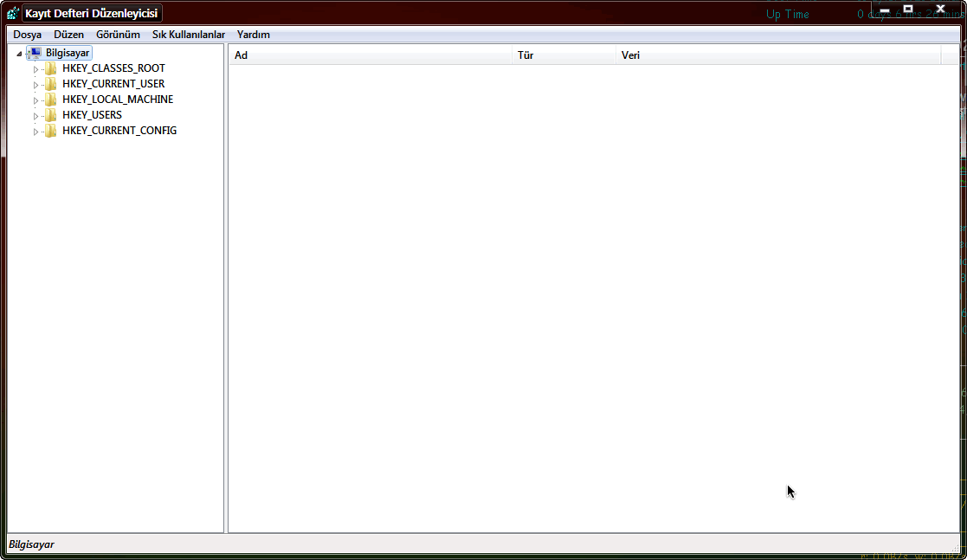
Task: Click the HKEY_CURRENT_CONFIG folder icon
Action: [50, 131]
